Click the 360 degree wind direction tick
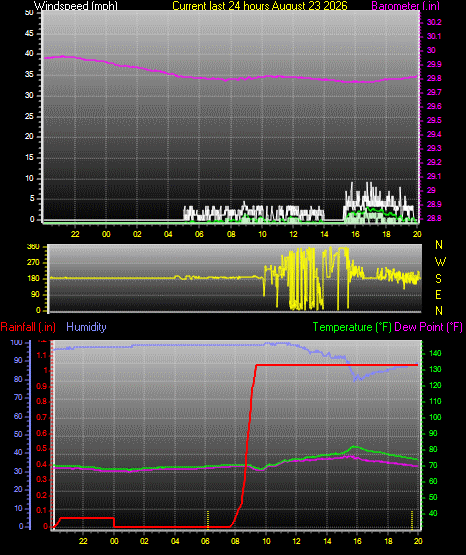 pyautogui.click(x=33, y=247)
